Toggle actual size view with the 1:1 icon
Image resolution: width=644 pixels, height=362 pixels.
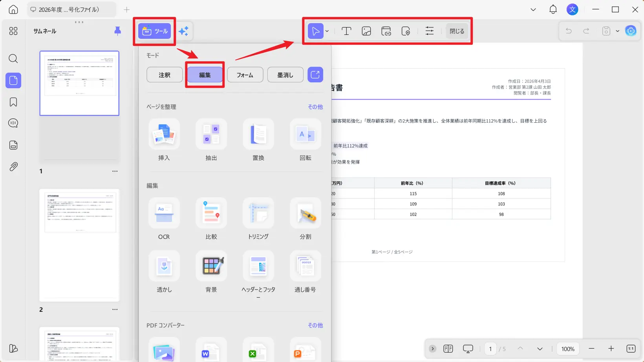[630, 348]
